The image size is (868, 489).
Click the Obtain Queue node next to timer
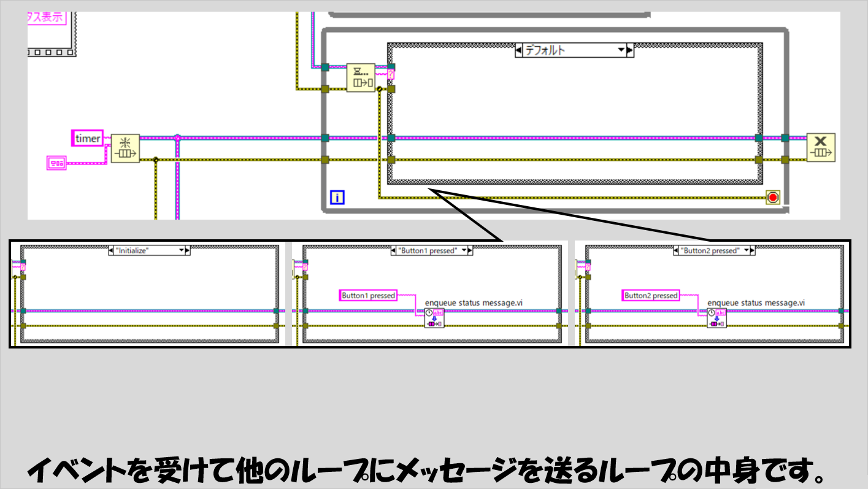coord(125,148)
